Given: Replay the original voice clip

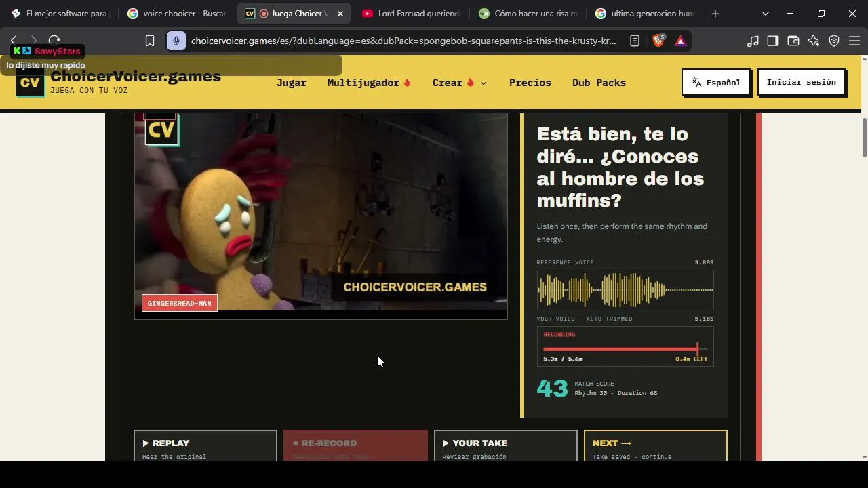Looking at the screenshot, I should pyautogui.click(x=205, y=446).
